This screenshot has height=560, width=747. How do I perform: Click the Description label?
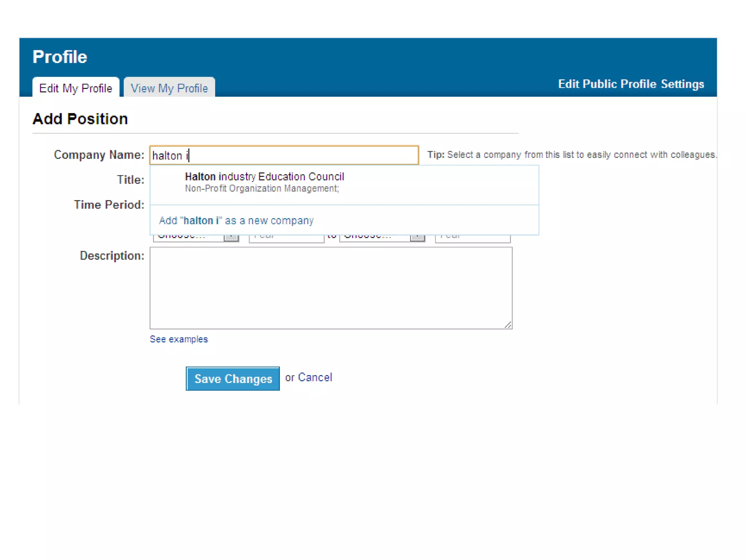coord(112,256)
